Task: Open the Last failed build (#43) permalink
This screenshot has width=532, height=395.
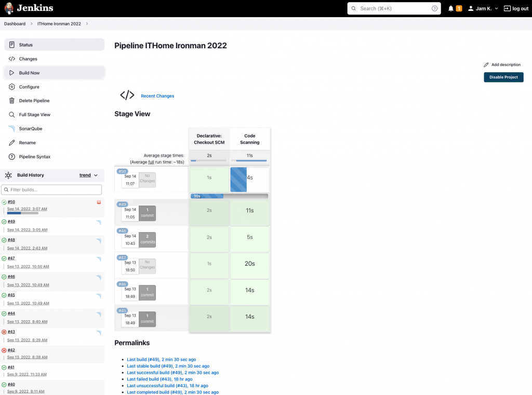Action: (159, 379)
